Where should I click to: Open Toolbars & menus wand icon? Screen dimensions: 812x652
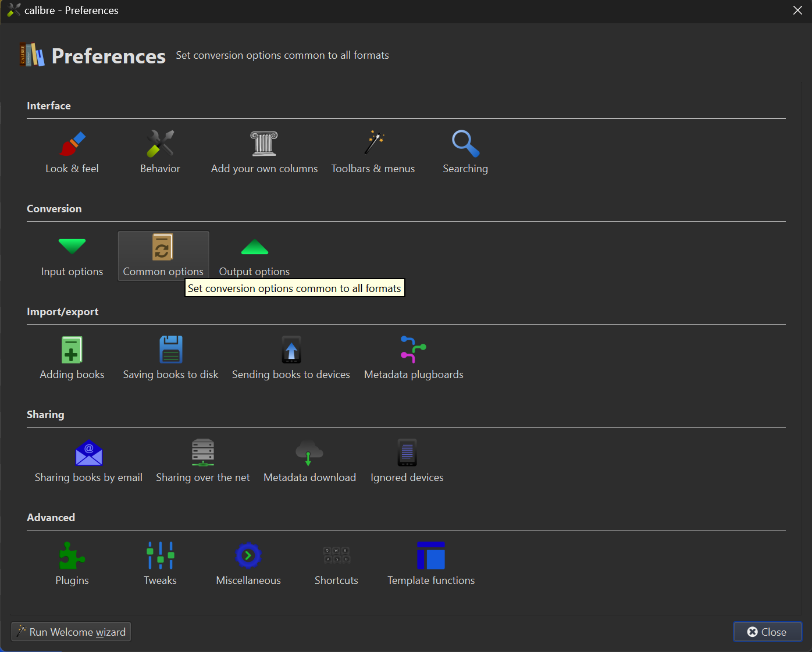(373, 144)
